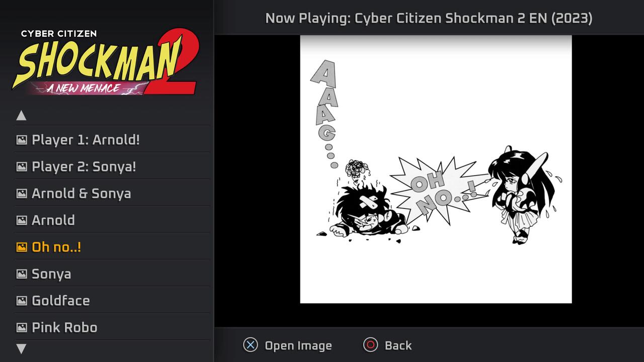Click the Oh No comic artwork preview

click(436, 169)
